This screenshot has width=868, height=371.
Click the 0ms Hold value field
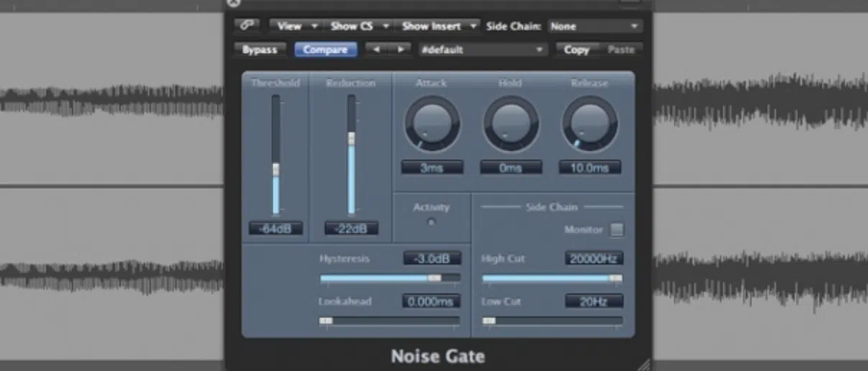[x=511, y=168]
